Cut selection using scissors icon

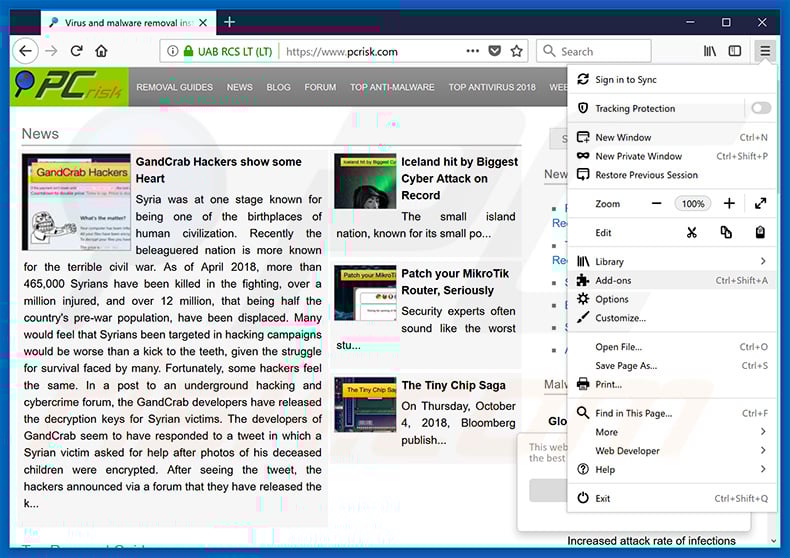692,233
